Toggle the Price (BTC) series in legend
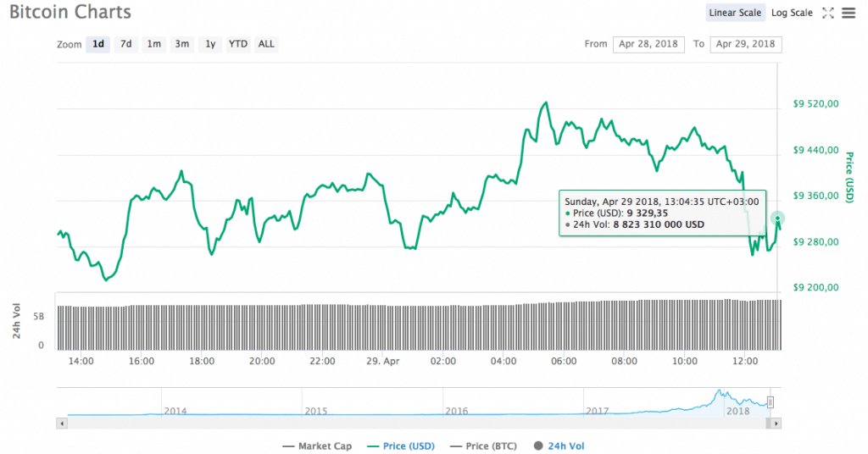This screenshot has height=454, width=868. pyautogui.click(x=484, y=446)
